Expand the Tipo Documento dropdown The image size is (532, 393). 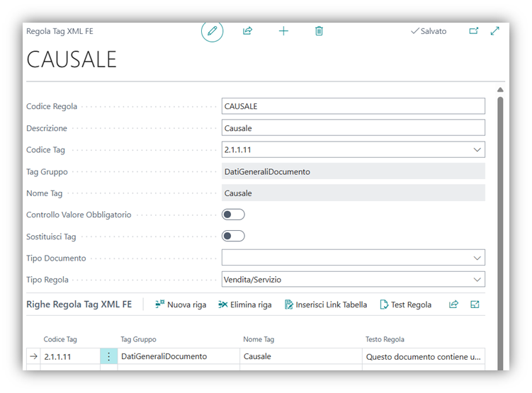coord(477,258)
